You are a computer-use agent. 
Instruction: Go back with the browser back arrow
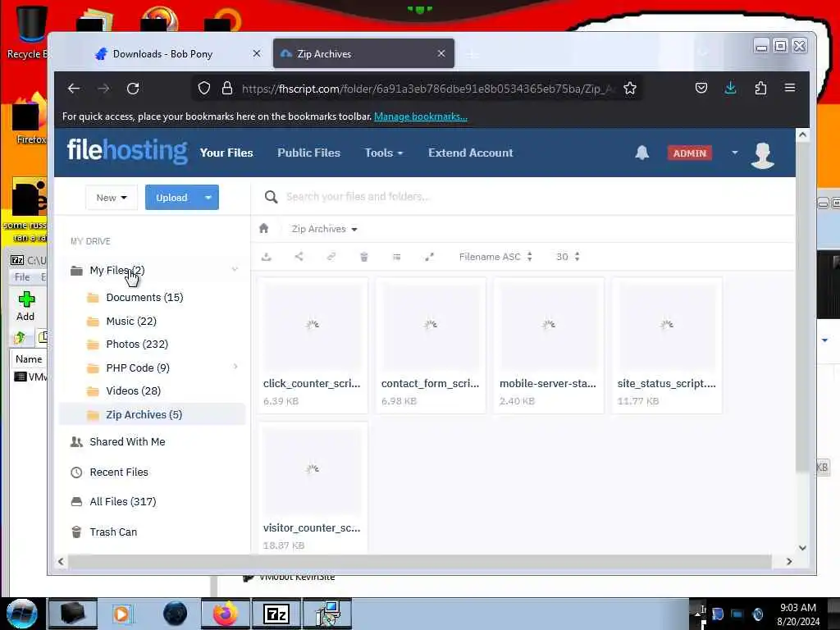pos(74,89)
